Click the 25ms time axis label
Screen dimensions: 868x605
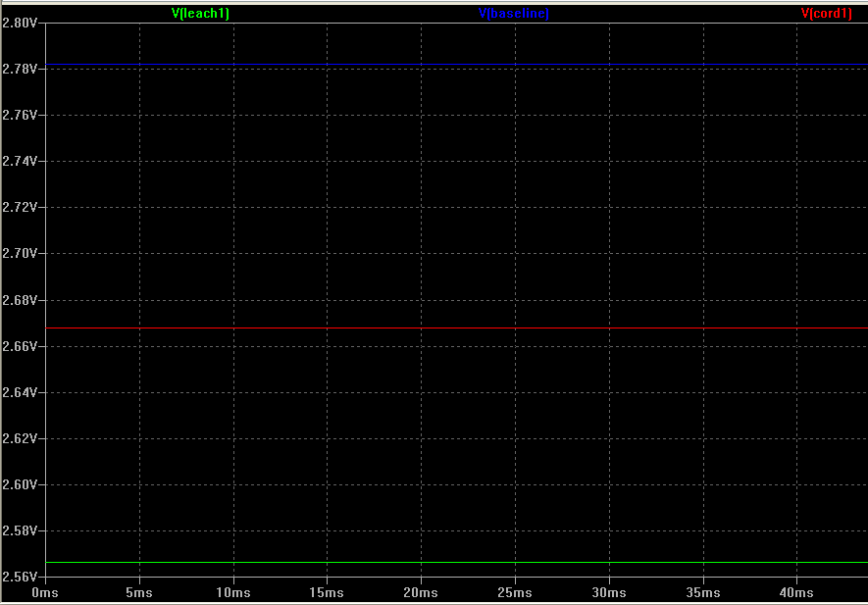515,593
